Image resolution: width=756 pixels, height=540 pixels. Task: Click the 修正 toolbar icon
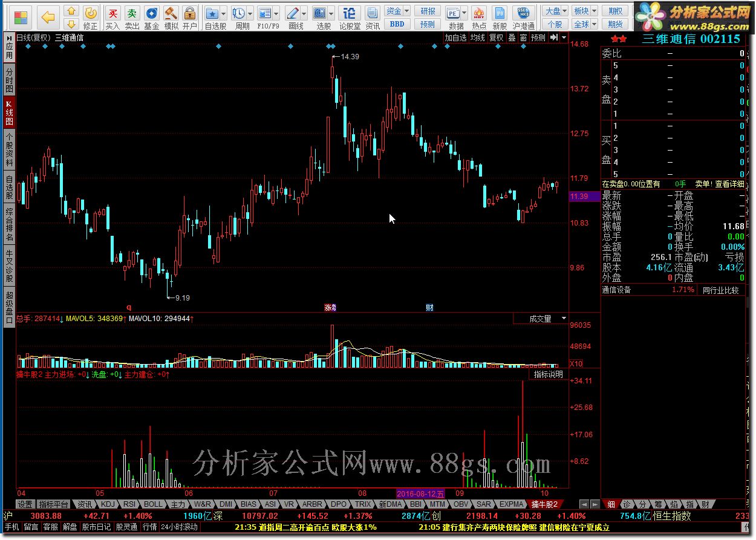[x=90, y=18]
